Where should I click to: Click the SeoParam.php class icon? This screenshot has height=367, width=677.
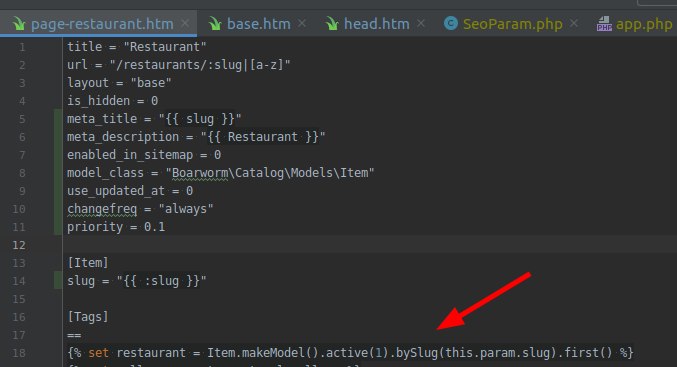451,23
